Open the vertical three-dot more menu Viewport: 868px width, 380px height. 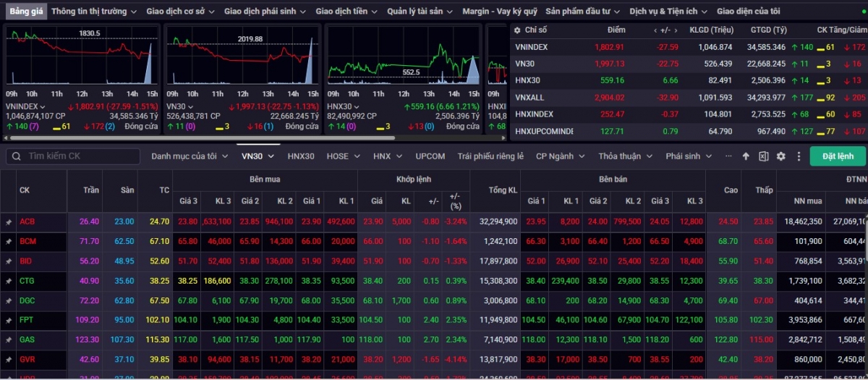tap(799, 156)
